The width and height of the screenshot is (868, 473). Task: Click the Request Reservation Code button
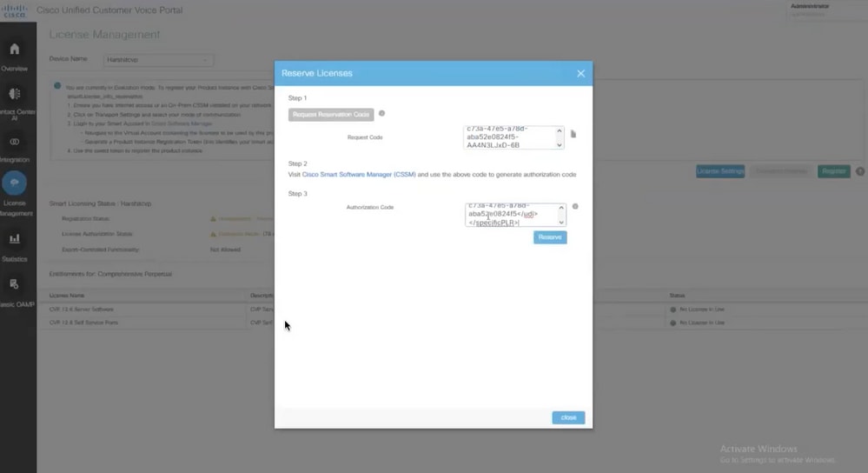331,115
